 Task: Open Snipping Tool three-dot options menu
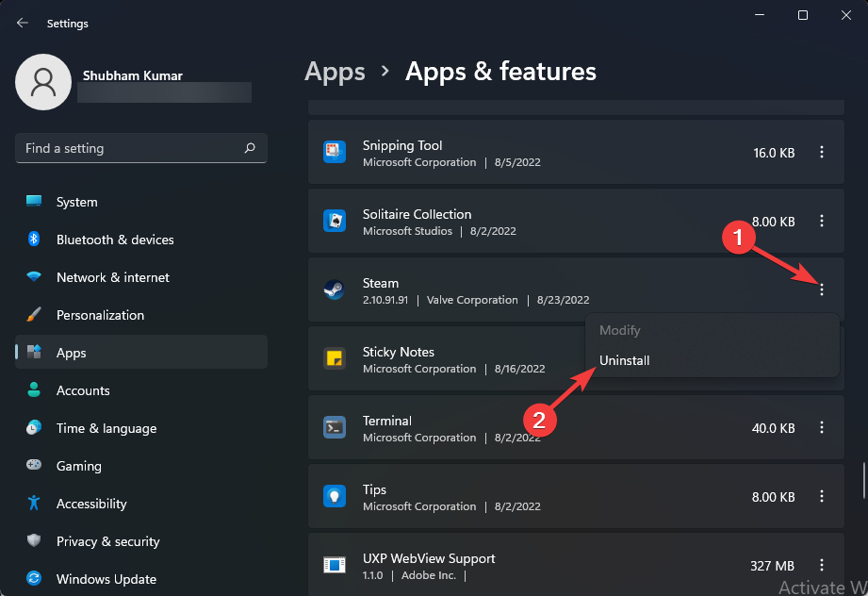[822, 152]
